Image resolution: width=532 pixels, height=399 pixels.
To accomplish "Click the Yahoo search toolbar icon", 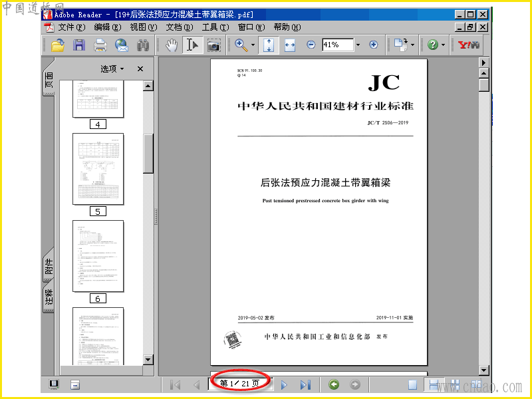I will [469, 45].
